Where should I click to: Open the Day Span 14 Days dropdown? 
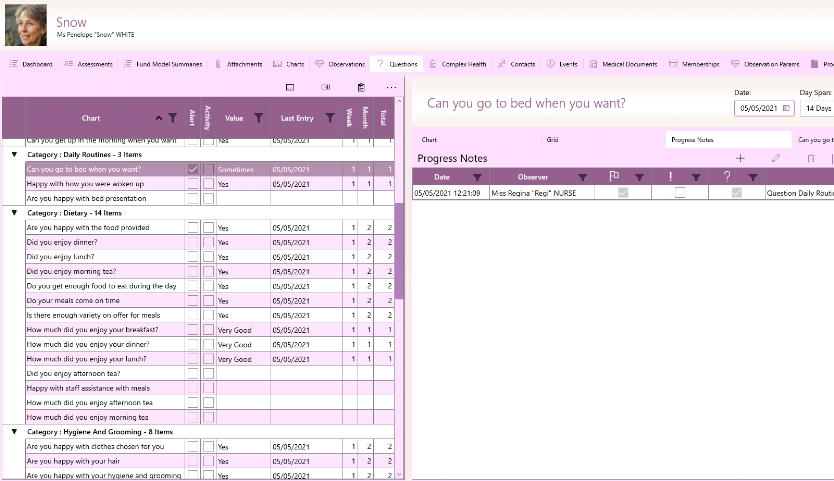pos(817,108)
